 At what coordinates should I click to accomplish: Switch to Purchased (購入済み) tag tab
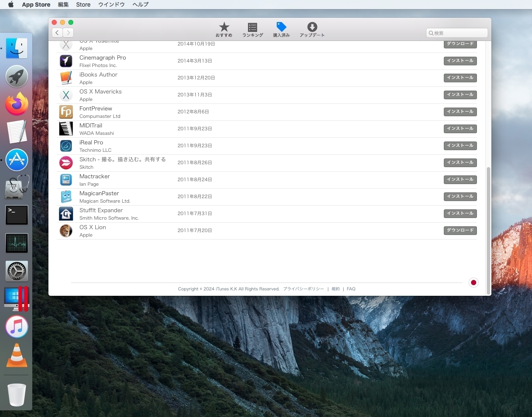pos(282,29)
